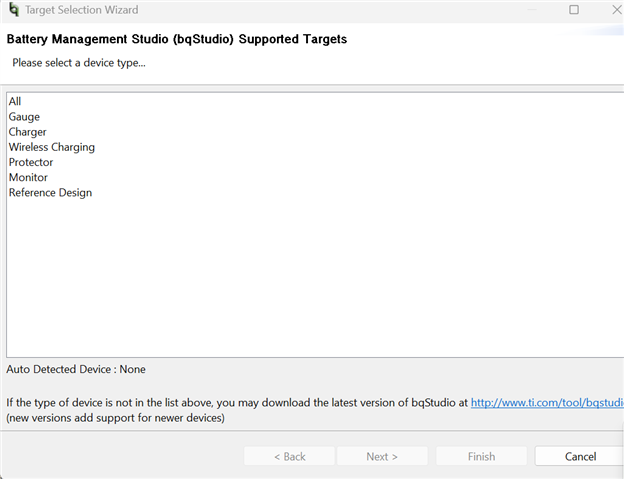This screenshot has height=479, width=624.
Task: Select Reference Design entry
Action: (50, 193)
